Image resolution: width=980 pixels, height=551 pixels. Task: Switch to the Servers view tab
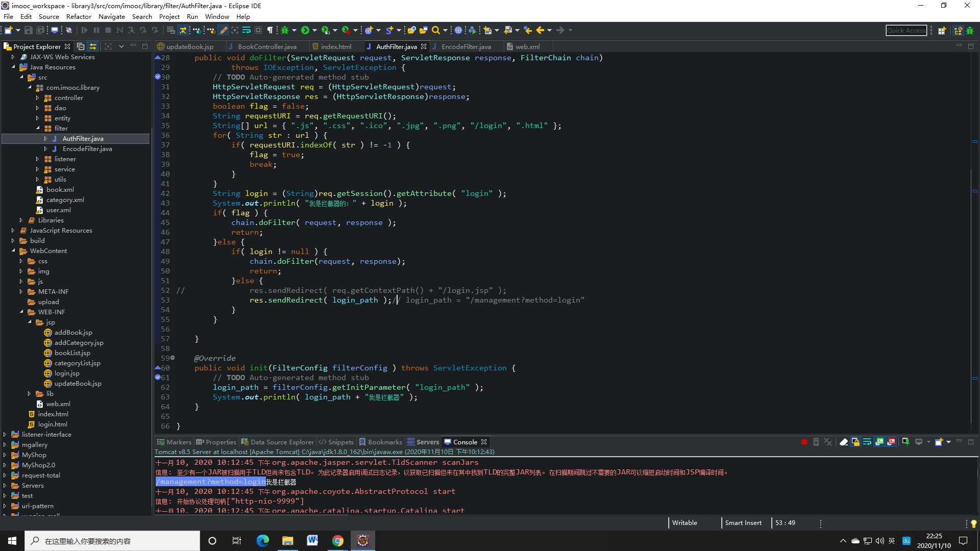pos(423,442)
